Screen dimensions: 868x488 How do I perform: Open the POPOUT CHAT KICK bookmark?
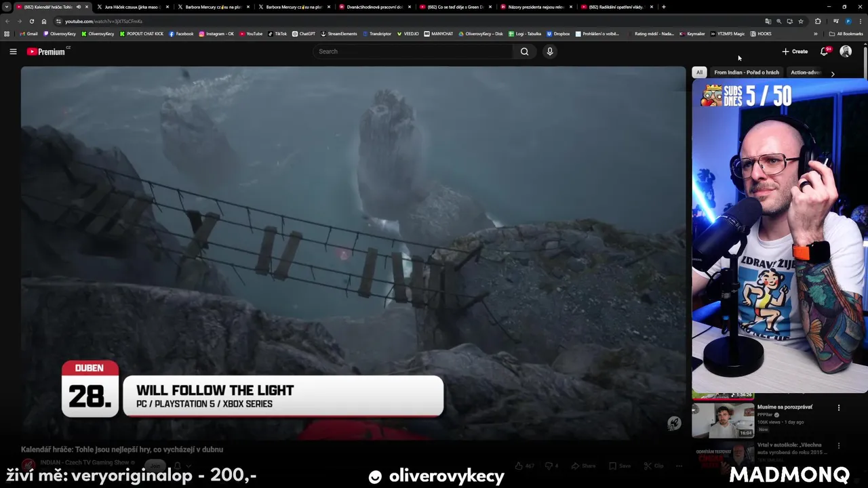point(142,33)
